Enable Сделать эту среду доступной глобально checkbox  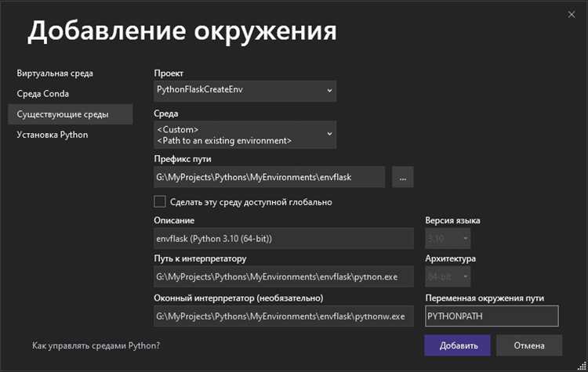point(160,201)
